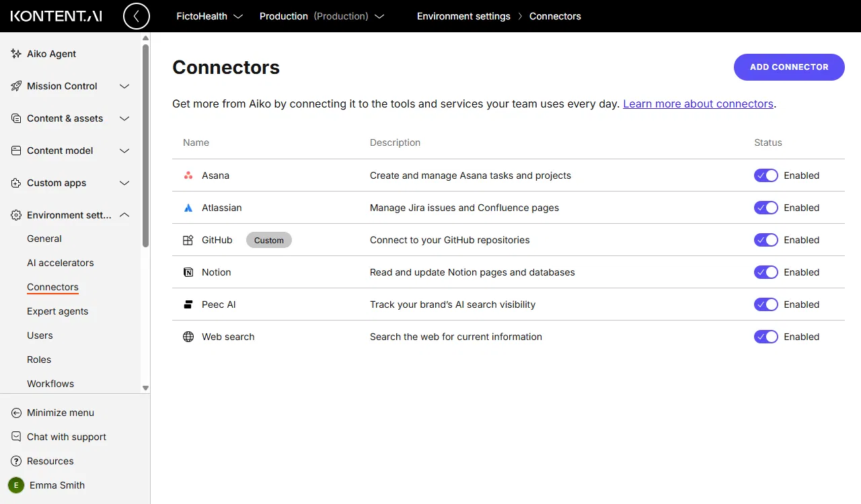Image resolution: width=861 pixels, height=504 pixels.
Task: Expand the Content model chevron
Action: tap(124, 151)
